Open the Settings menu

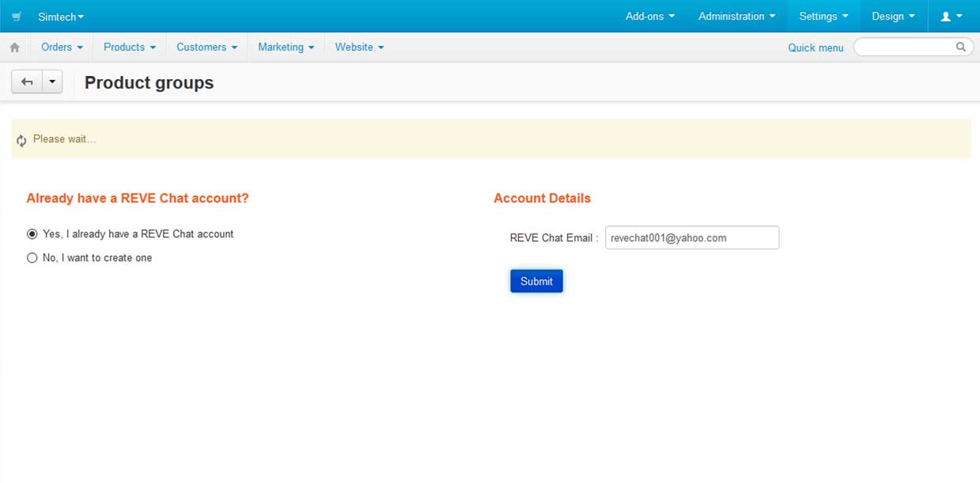823,17
